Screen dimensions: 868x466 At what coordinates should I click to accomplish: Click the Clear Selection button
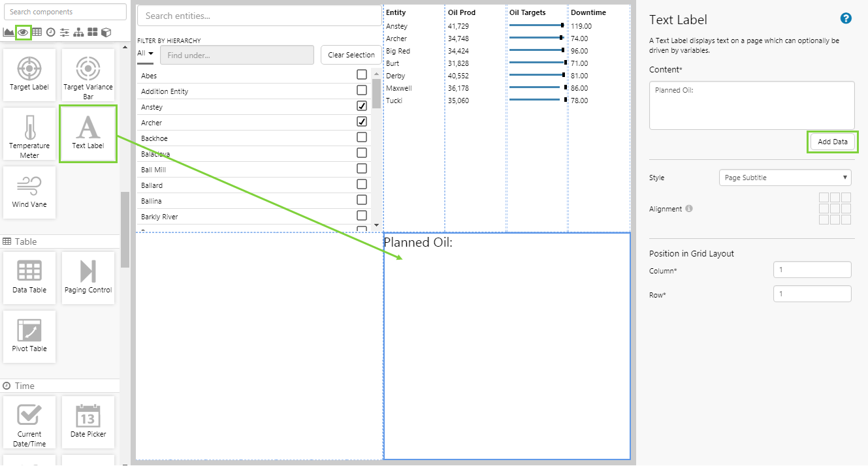[351, 55]
